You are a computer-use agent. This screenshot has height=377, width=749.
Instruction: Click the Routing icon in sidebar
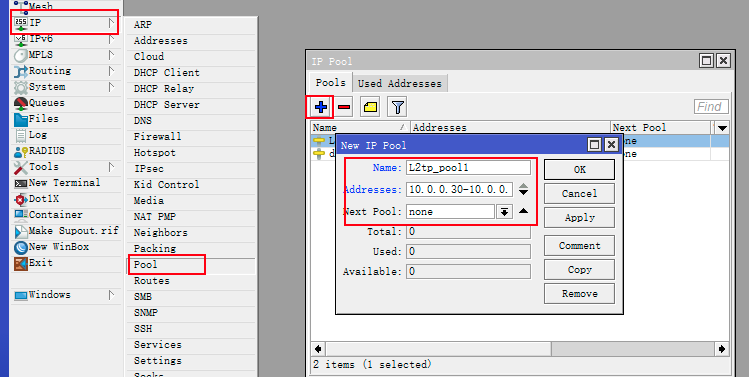21,71
